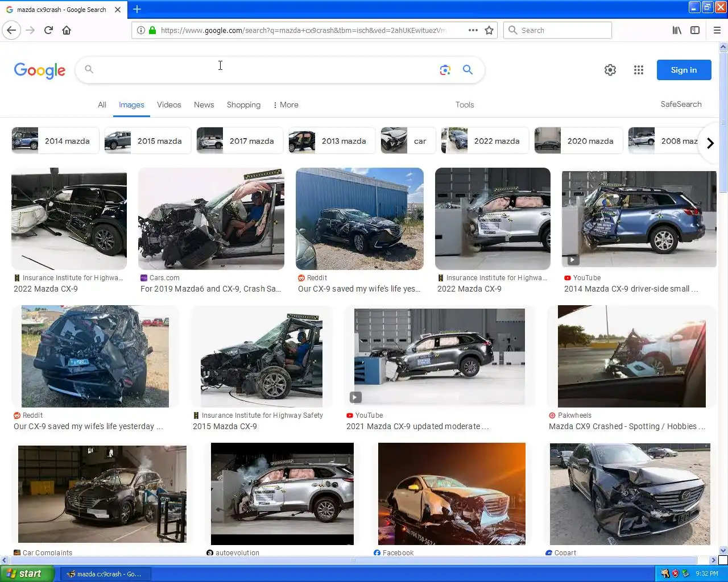
Task: Click the Sign in button
Action: (684, 70)
